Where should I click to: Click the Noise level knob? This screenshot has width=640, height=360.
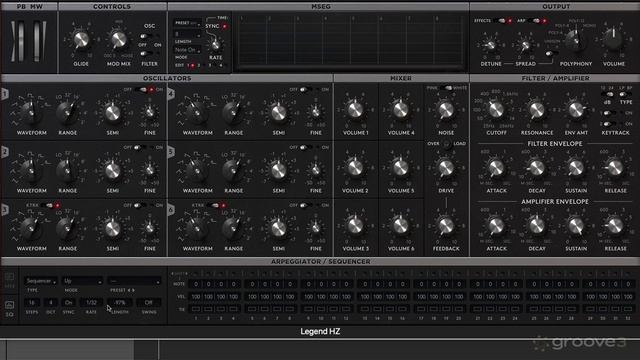click(446, 109)
